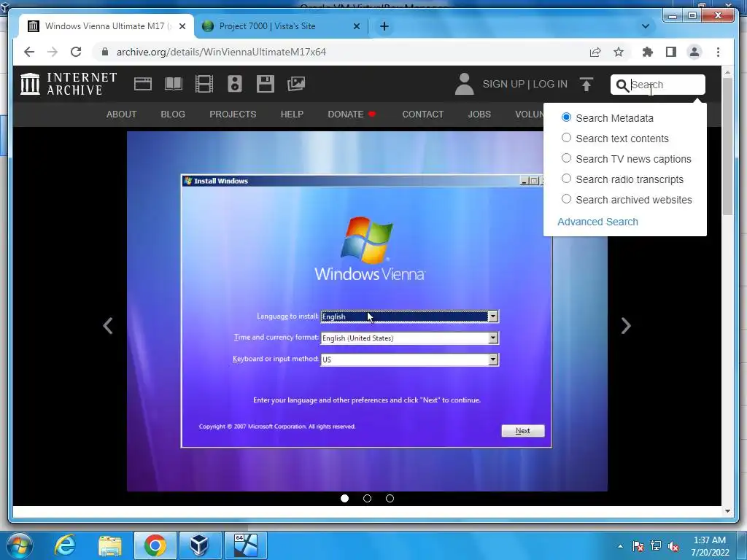This screenshot has width=747, height=560.
Task: Show next carousel image arrow
Action: click(x=626, y=326)
